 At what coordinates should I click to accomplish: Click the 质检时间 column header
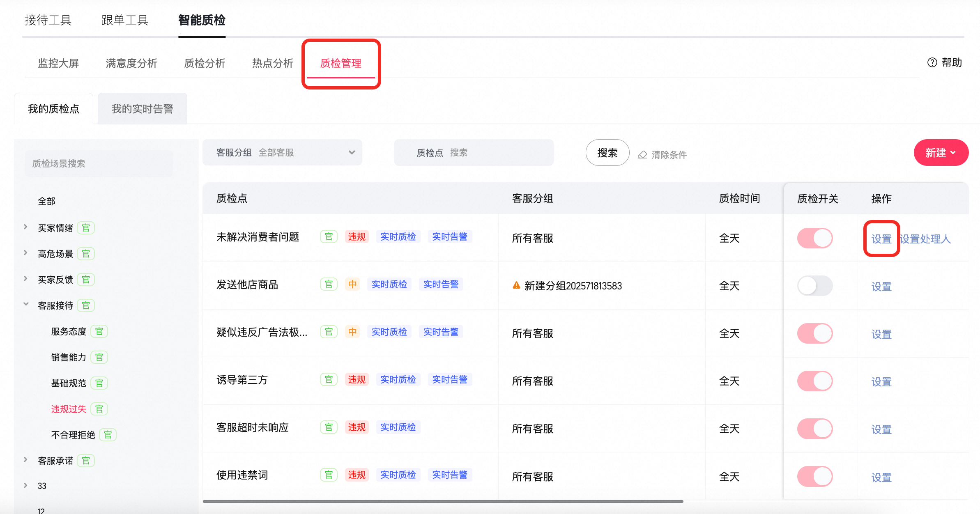(x=739, y=198)
